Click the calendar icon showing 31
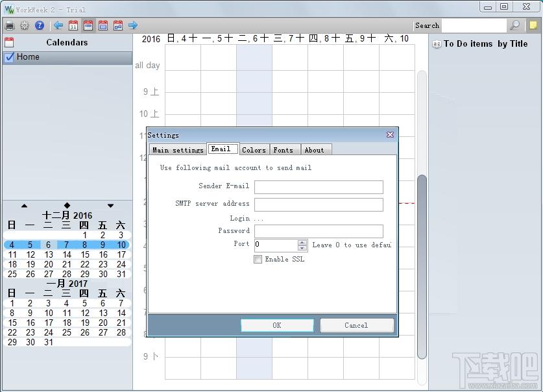 pyautogui.click(x=73, y=25)
